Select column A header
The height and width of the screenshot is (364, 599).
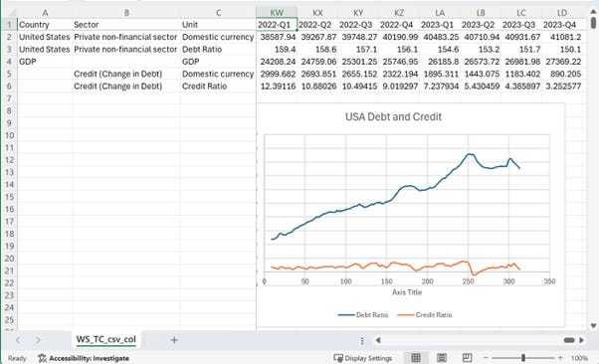click(45, 13)
